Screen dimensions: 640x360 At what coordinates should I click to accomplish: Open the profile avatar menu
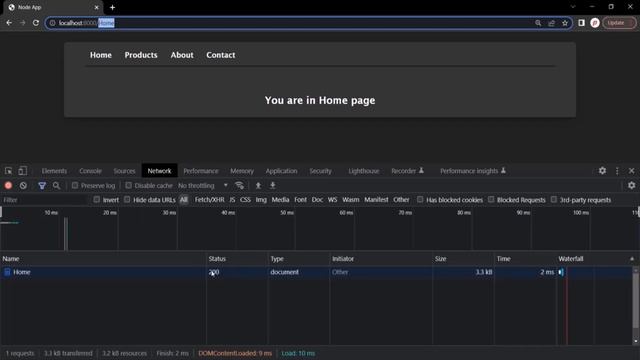595,23
